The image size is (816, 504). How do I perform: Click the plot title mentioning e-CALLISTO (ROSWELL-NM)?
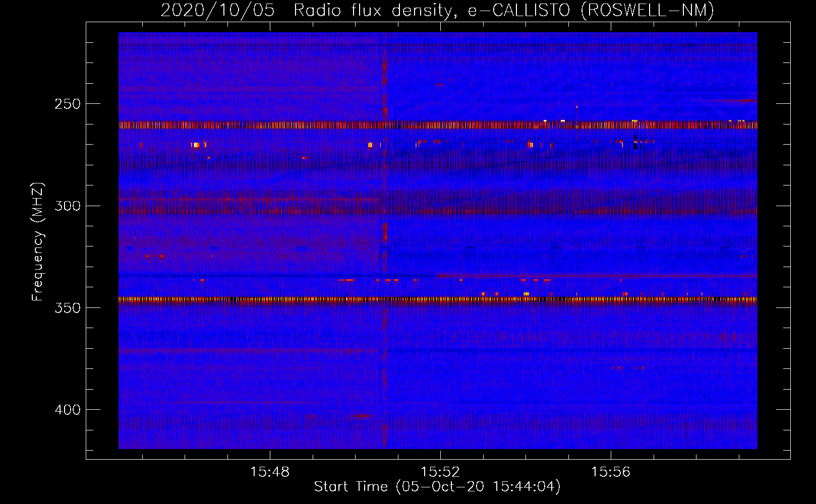437,11
